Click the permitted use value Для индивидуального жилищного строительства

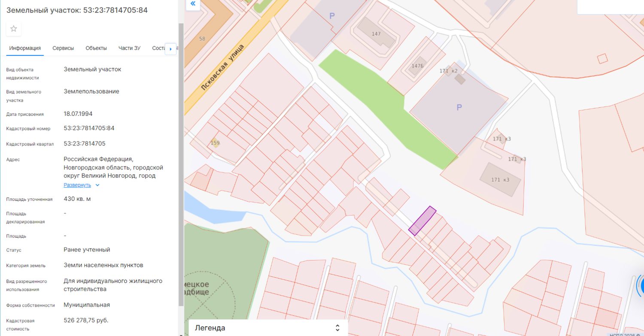click(x=113, y=285)
